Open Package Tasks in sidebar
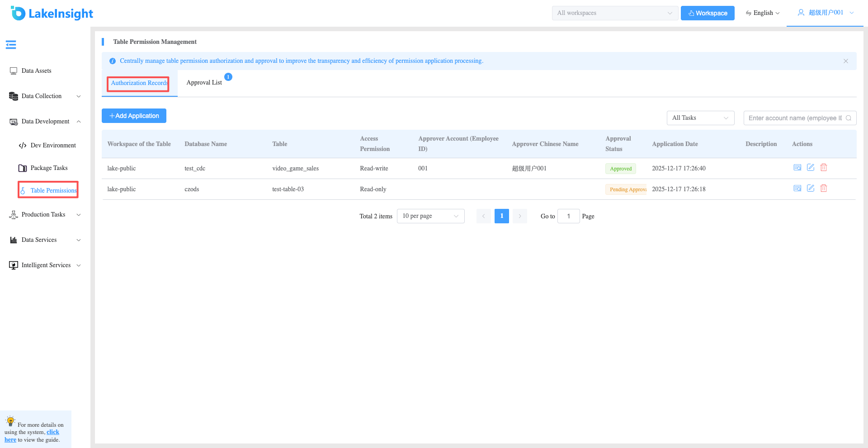The width and height of the screenshot is (868, 448). point(49,168)
